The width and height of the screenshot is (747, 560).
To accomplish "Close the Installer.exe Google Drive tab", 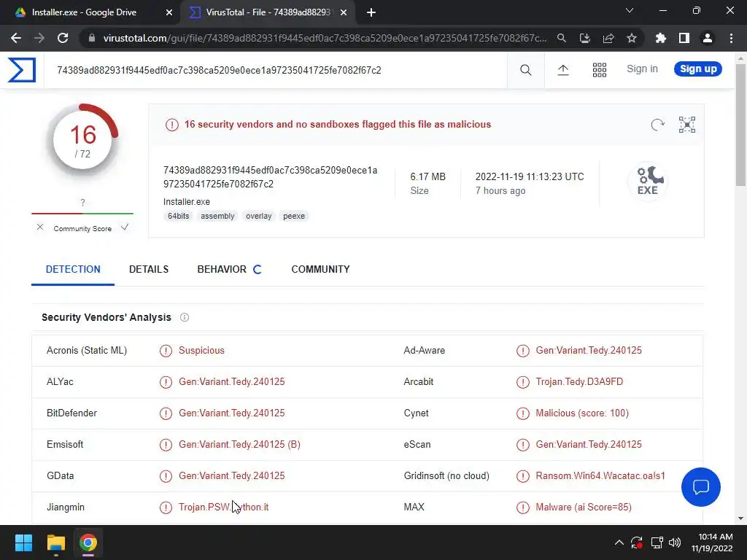I will point(169,12).
